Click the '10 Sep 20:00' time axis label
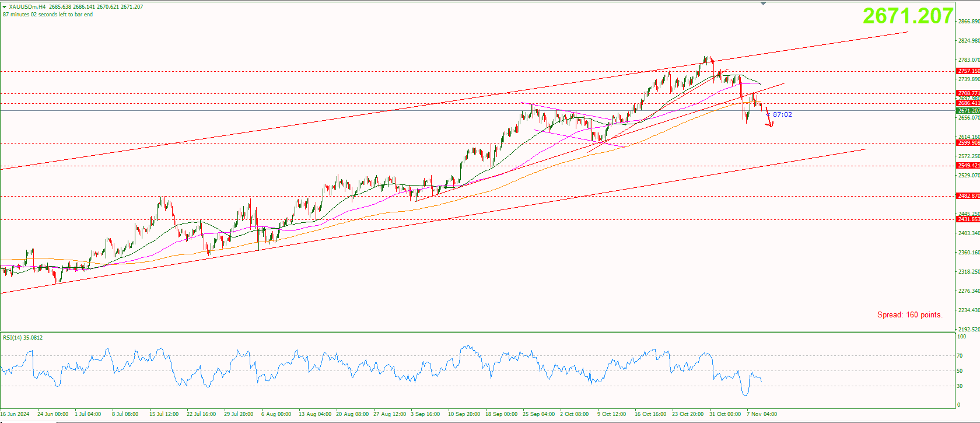Screen dimensions: 980x423 coord(464,414)
